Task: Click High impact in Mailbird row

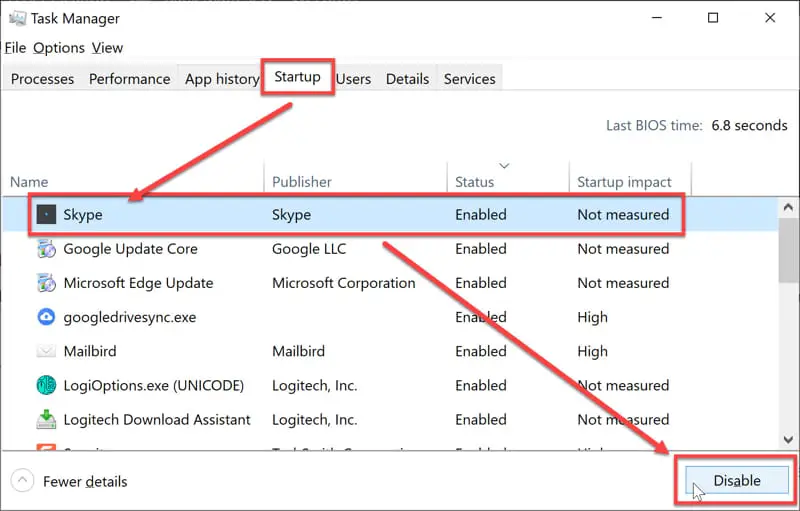Action: (592, 351)
